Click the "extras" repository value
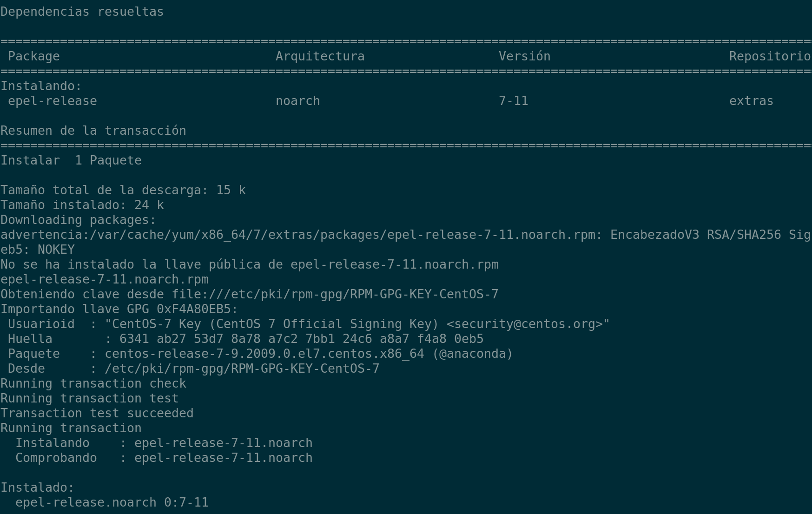This screenshot has height=514, width=812. (751, 101)
